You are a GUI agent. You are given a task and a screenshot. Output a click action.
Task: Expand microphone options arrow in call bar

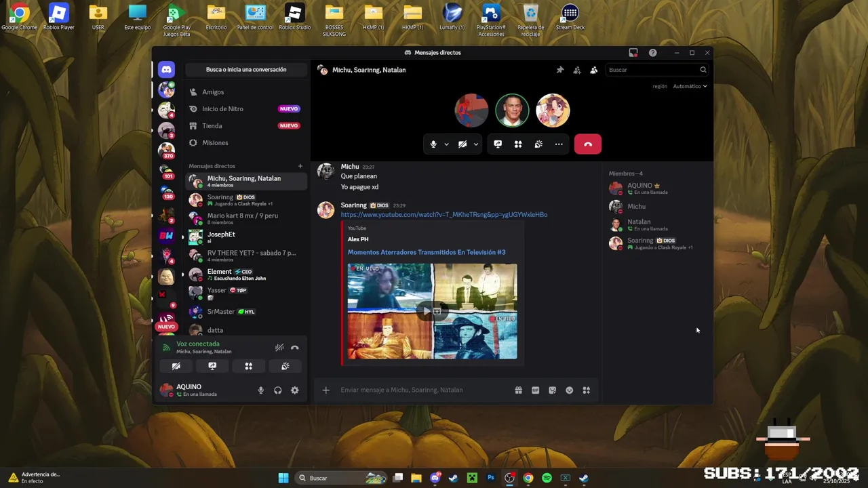[x=446, y=144]
